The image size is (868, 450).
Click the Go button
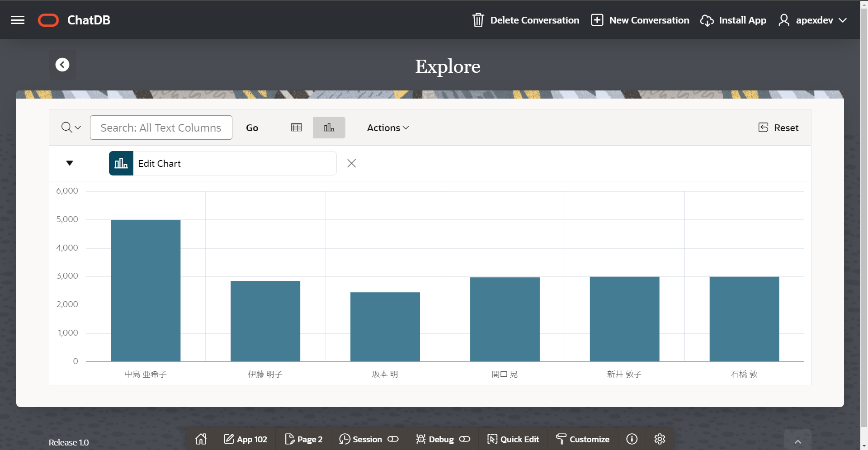pyautogui.click(x=252, y=128)
